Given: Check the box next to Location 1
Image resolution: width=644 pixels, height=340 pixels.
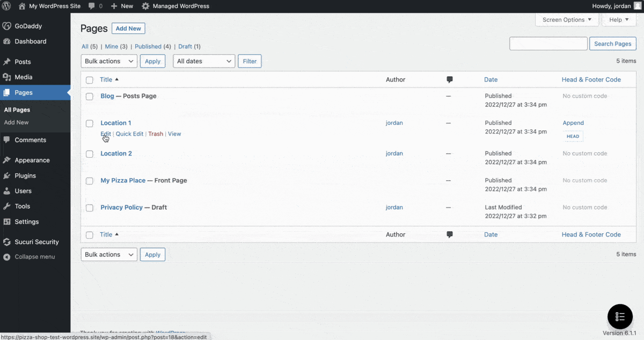Looking at the screenshot, I should (x=90, y=123).
